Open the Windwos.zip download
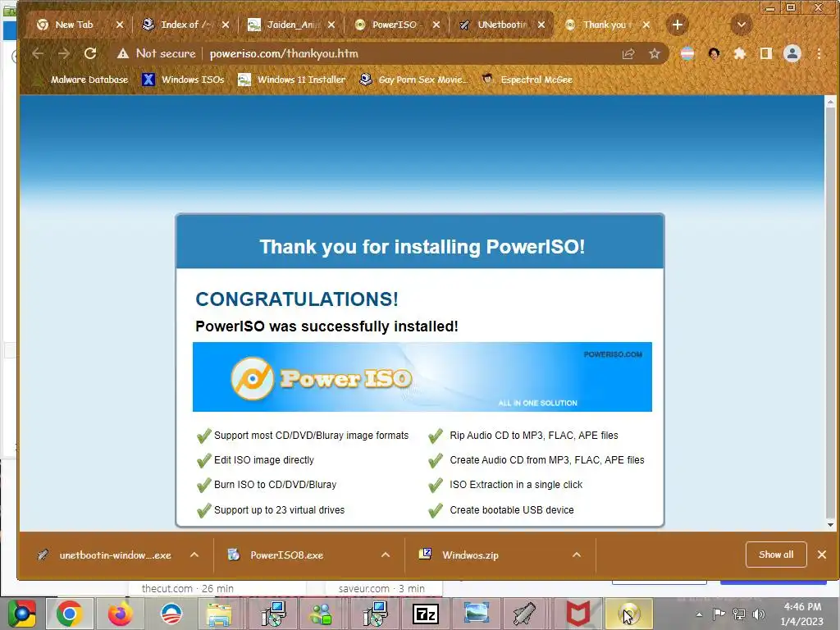The height and width of the screenshot is (630, 840). click(459, 555)
